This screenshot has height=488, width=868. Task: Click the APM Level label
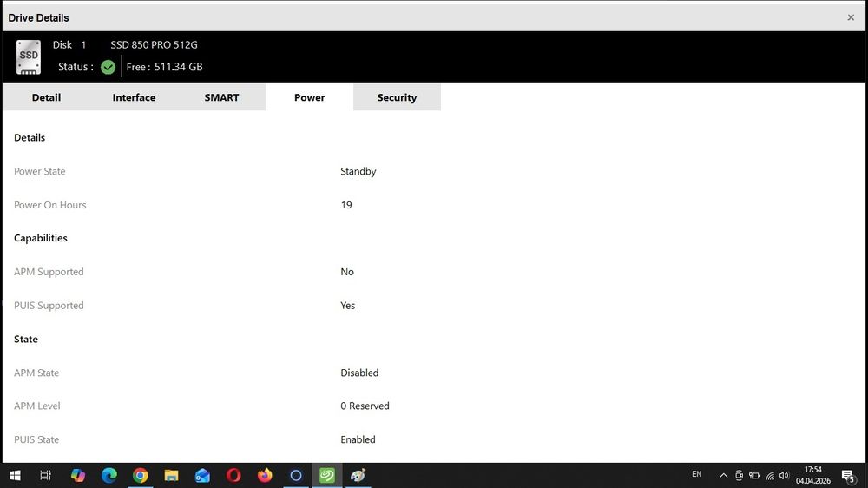click(x=36, y=406)
